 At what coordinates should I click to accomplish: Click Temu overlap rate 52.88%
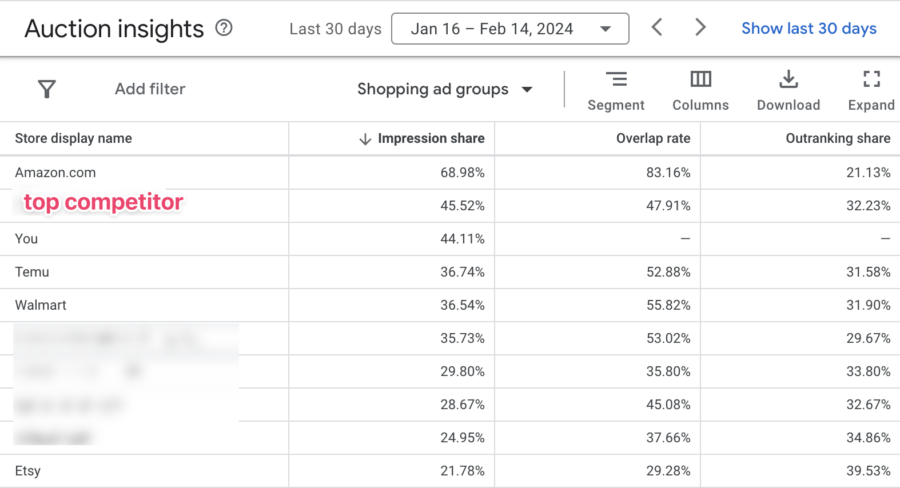point(668,272)
